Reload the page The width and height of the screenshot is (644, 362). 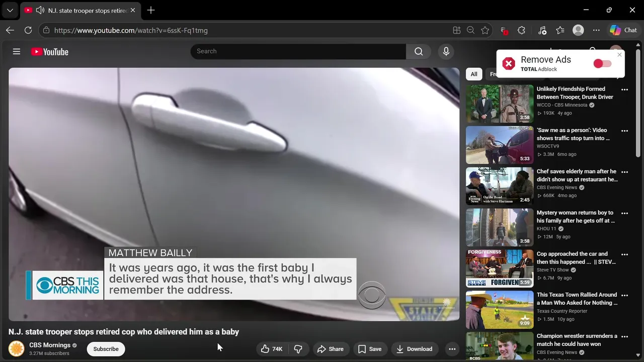coord(28,30)
